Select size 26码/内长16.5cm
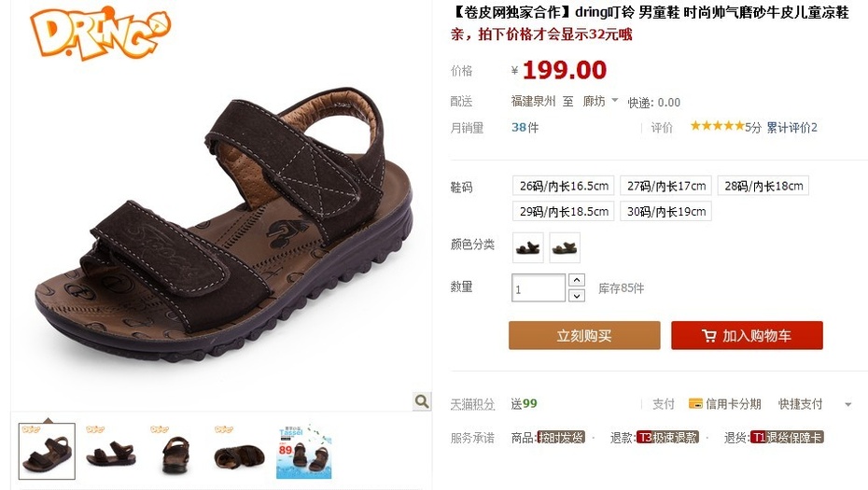The height and width of the screenshot is (490, 868). (x=564, y=186)
